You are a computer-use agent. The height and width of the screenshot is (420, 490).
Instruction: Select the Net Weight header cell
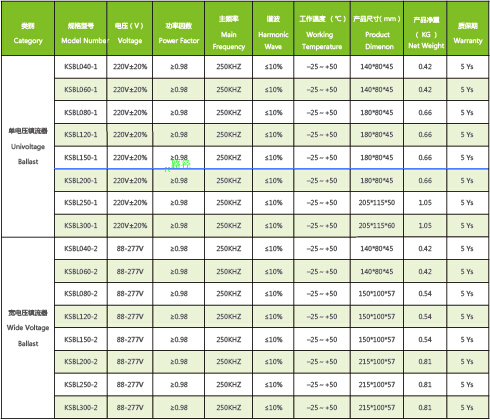(425, 29)
